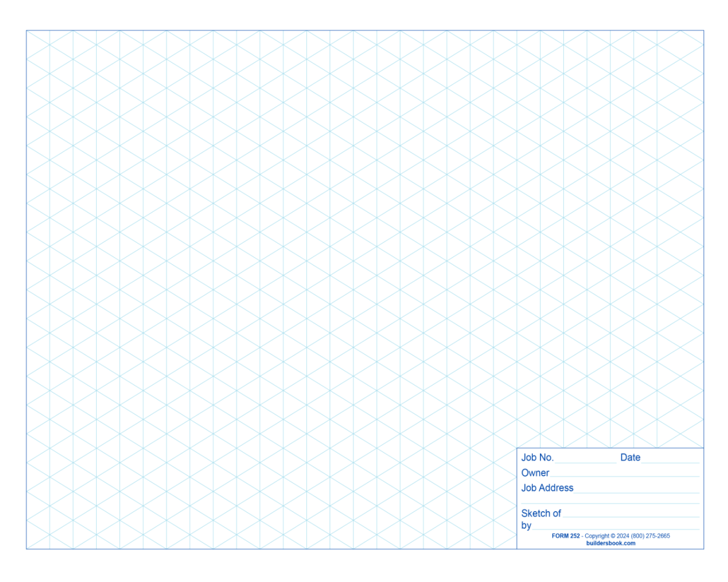Click the 'Job No.' label
Screen dimensions: 728x582
[537, 457]
